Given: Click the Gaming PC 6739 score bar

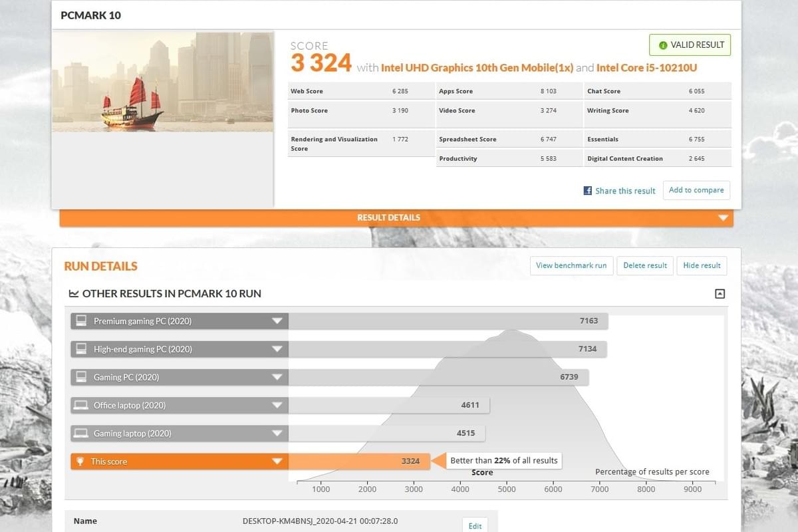Looking at the screenshot, I should tap(439, 376).
